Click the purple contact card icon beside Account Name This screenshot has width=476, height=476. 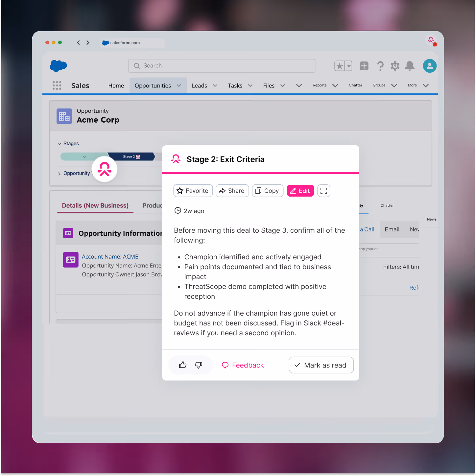(71, 260)
